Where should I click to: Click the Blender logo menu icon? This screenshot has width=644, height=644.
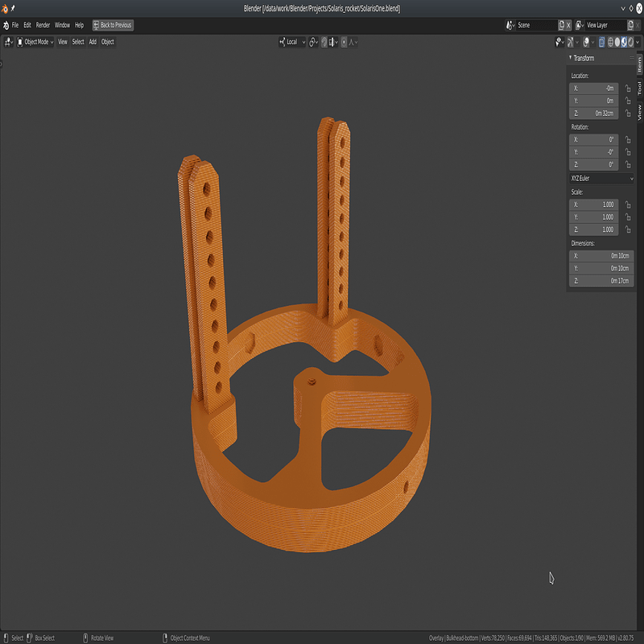point(6,26)
